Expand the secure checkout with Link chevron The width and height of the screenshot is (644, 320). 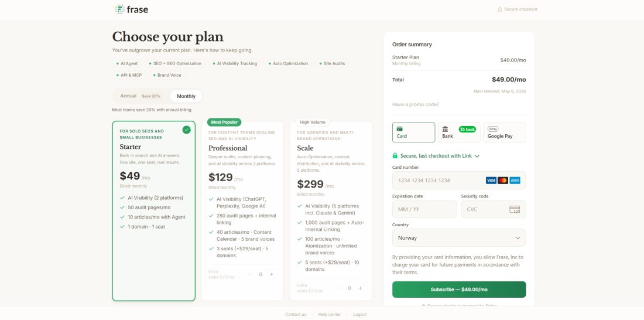tap(477, 156)
